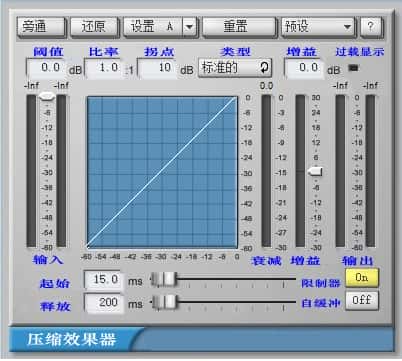Open the 类型 type selector showing 标准的
The width and height of the screenshot is (402, 361).
[x=235, y=68]
